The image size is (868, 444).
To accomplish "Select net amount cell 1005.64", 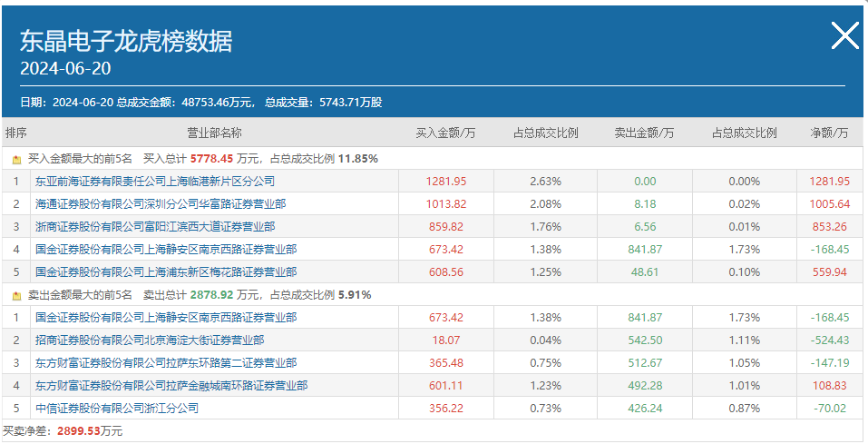I will tap(830, 204).
